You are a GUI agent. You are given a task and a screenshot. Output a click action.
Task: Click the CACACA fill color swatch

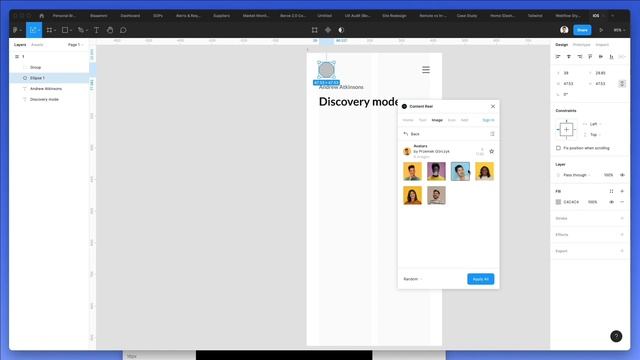pyautogui.click(x=558, y=202)
